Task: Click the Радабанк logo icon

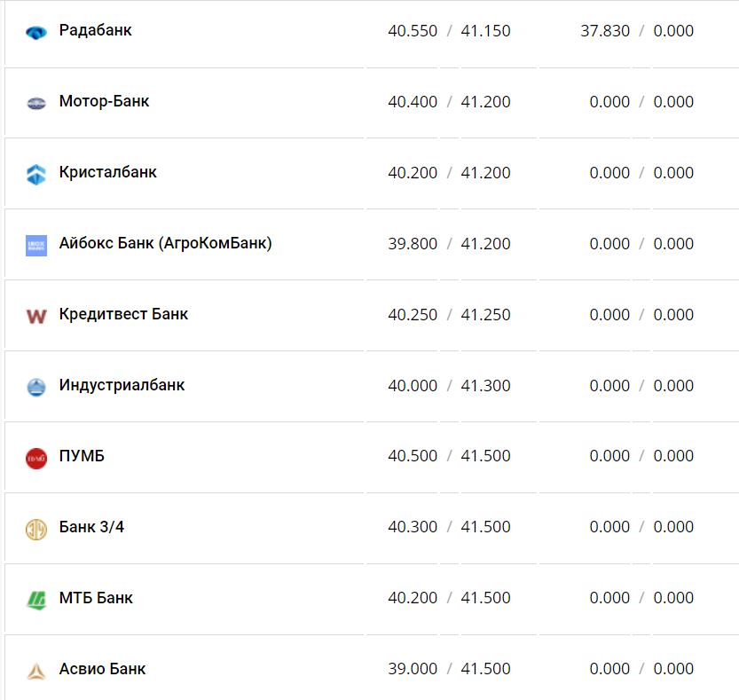Action: tap(36, 33)
